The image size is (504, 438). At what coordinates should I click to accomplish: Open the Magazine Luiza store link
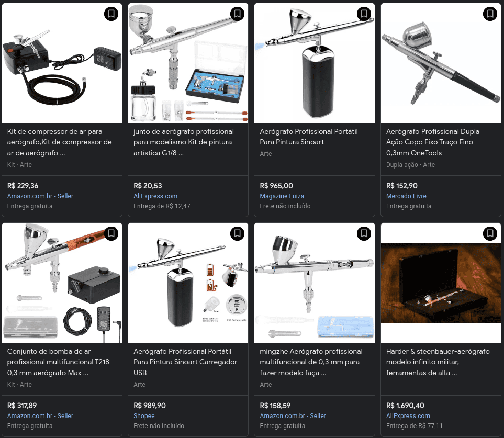tap(282, 196)
